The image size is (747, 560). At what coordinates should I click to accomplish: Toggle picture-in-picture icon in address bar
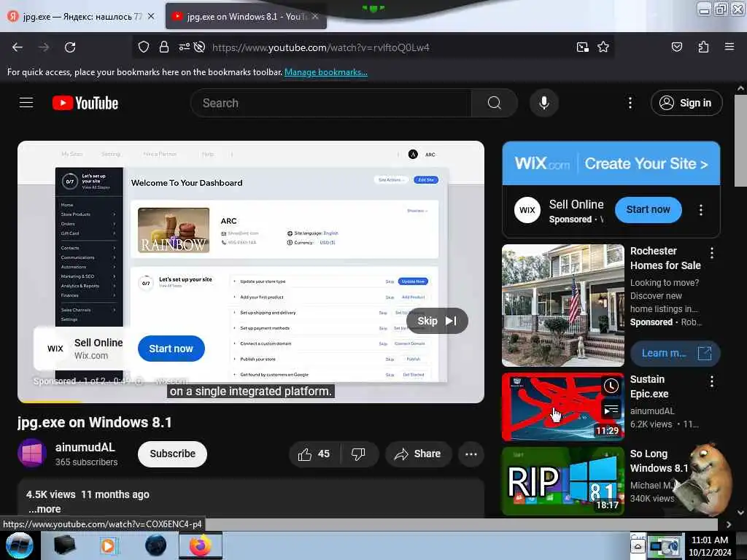[582, 47]
